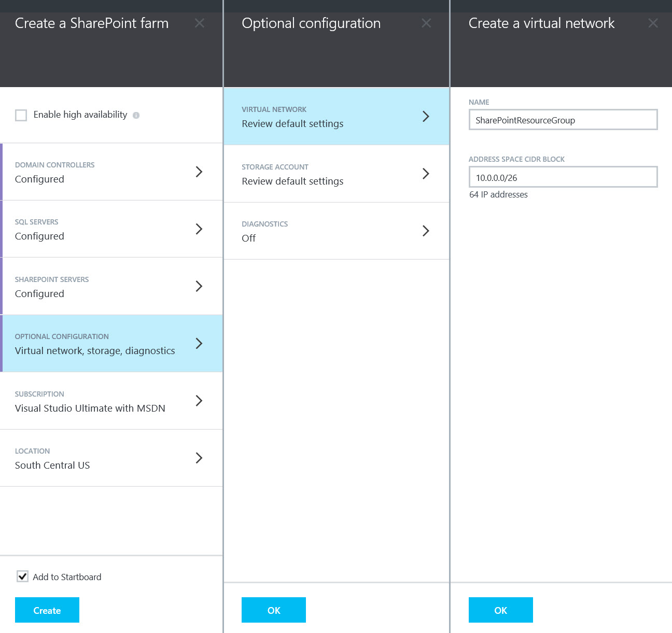Click OK in Optional configuration blade
Viewport: 672px width, 633px height.
(x=274, y=610)
